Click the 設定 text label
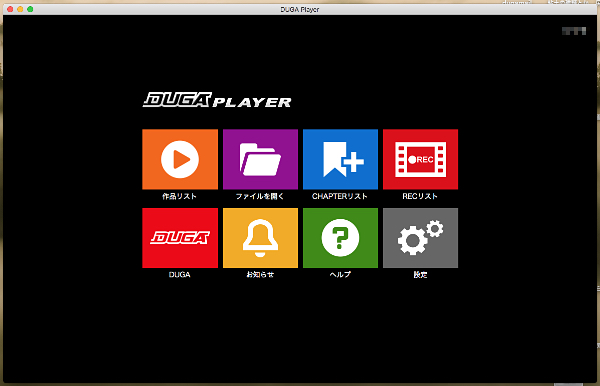Screen dimensions: 600x386 click(x=420, y=275)
